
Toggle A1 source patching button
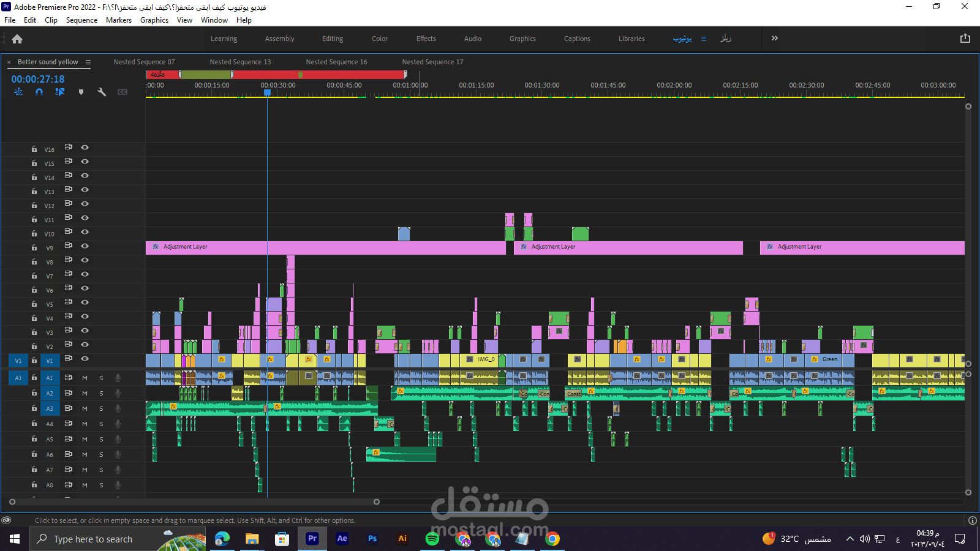18,378
